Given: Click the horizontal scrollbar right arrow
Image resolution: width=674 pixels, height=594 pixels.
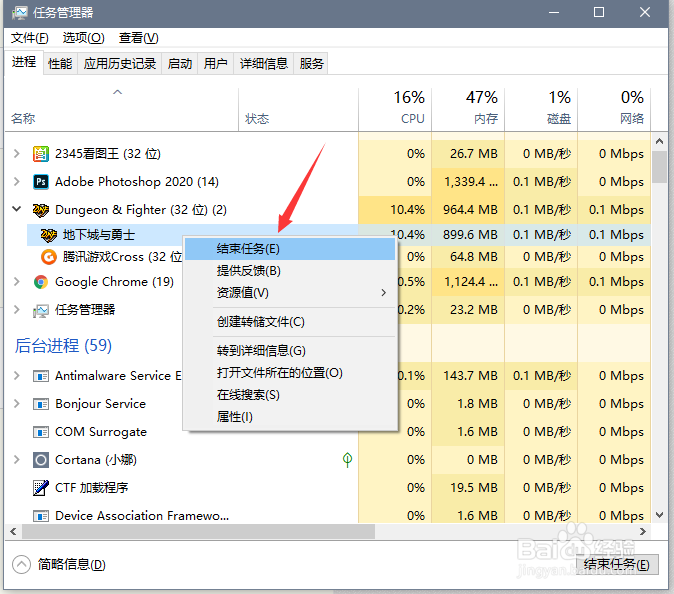Looking at the screenshot, I should pos(643,532).
